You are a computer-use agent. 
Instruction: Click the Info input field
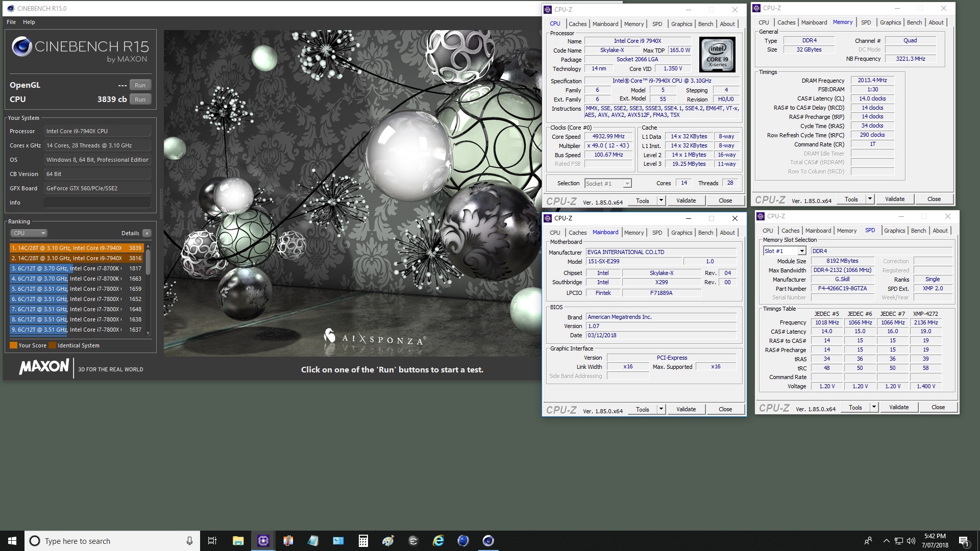click(x=97, y=203)
